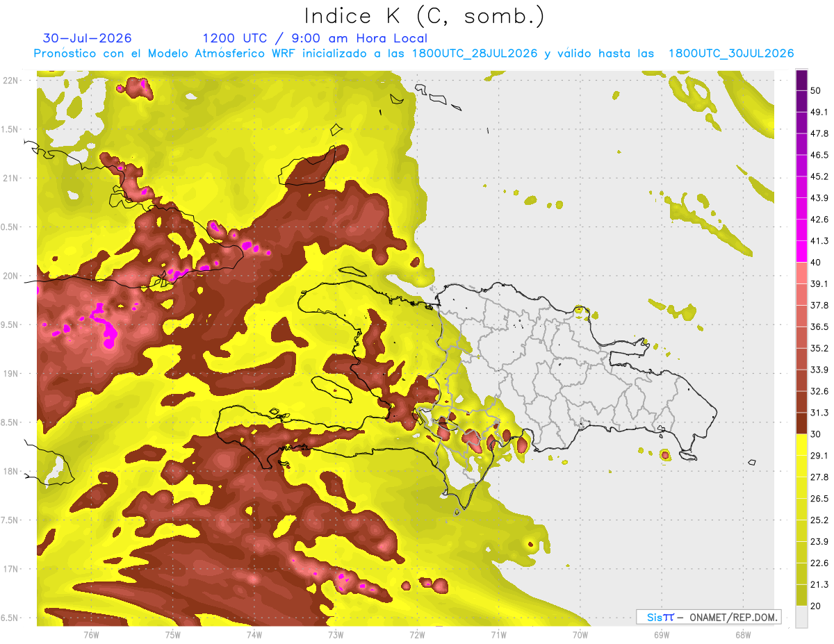Click the "71W" longitude label
This screenshot has height=644, width=834.
click(498, 634)
